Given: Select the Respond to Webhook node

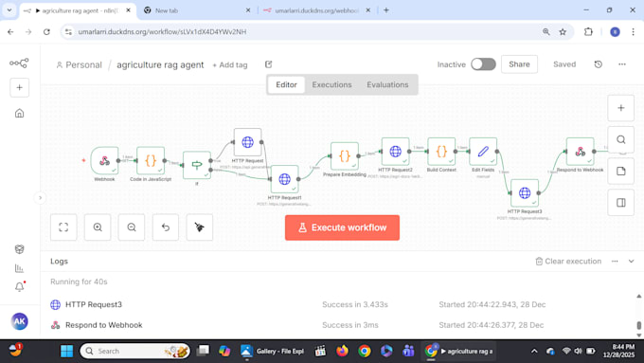Looking at the screenshot, I should click(x=580, y=152).
